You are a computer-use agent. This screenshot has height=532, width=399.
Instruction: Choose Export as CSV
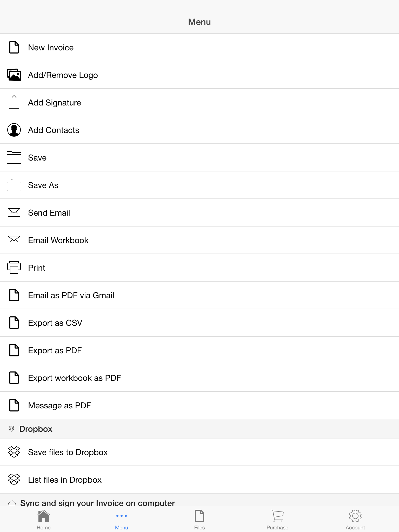tap(199, 323)
